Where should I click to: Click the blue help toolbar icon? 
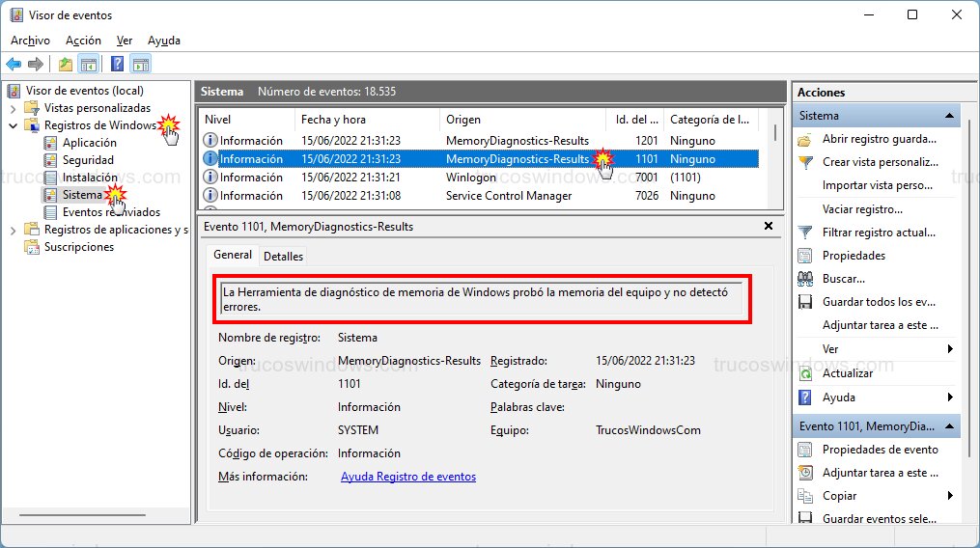point(117,65)
